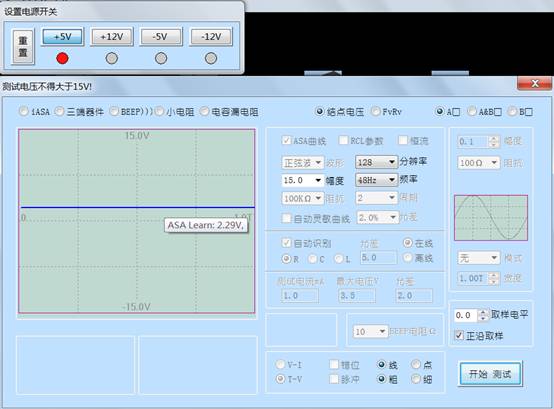Open the period dropdown showing 2
This screenshot has width=554, height=409.
pos(376,198)
